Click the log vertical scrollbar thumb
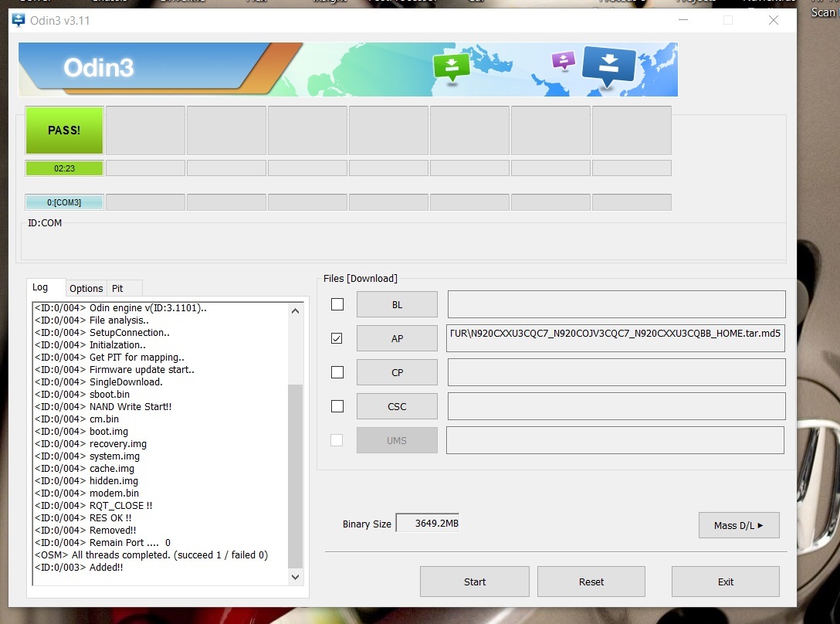Image resolution: width=840 pixels, height=624 pixels. [x=295, y=476]
